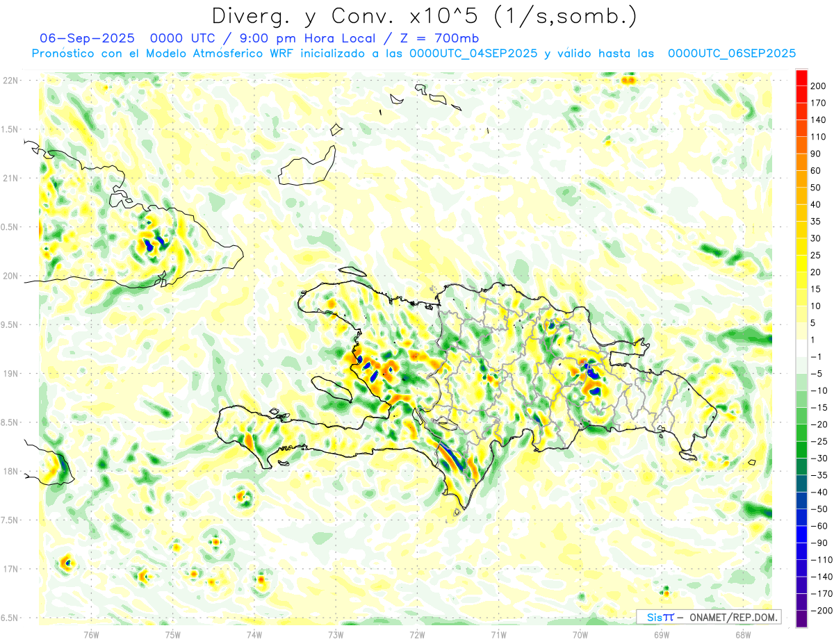834x644 pixels.
Task: Click the "75W" longitude label
Action: 172,634
